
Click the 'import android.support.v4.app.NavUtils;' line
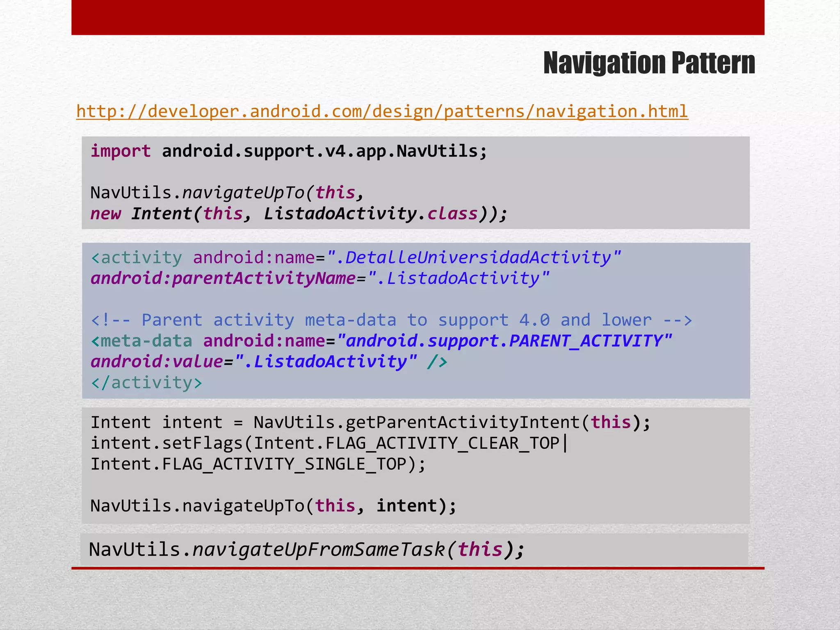pos(289,151)
